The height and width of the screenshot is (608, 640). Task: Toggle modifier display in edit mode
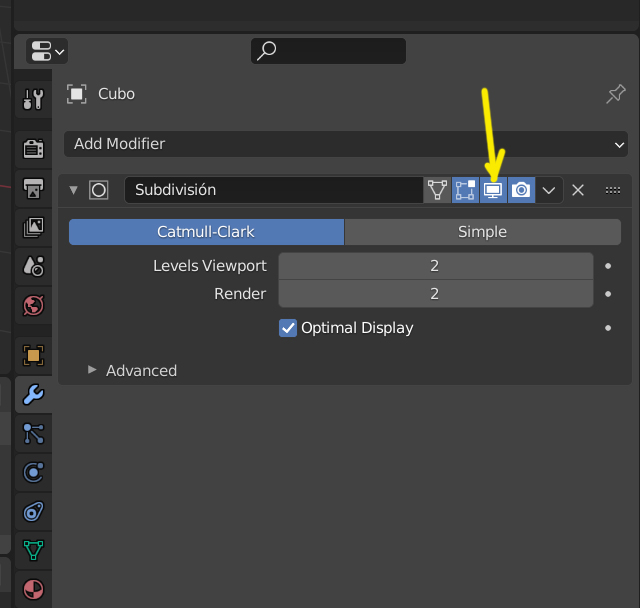tap(465, 190)
